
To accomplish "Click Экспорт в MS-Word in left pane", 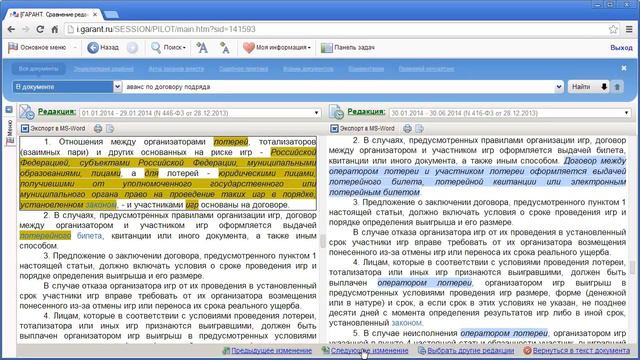I will (58, 129).
